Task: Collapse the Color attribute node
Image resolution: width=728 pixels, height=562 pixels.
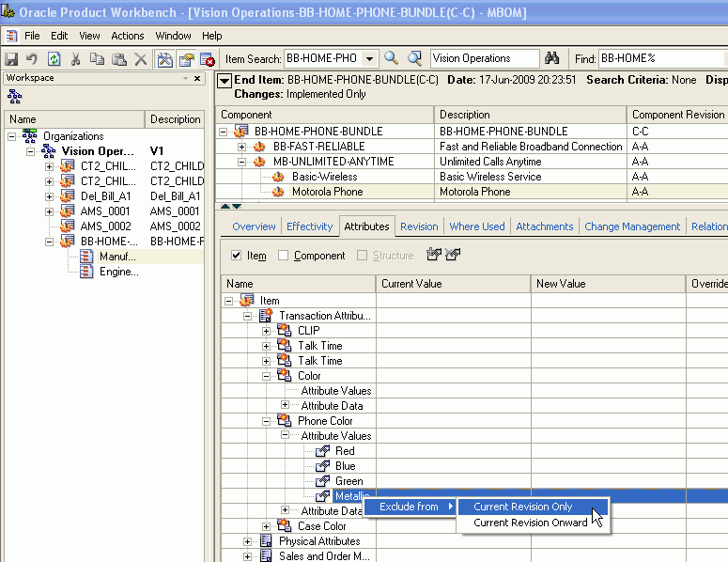Action: (266, 376)
